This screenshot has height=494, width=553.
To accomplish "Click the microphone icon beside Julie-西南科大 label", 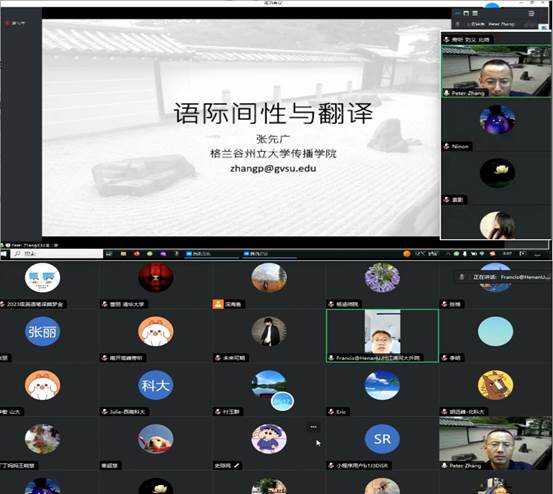I will tap(104, 411).
